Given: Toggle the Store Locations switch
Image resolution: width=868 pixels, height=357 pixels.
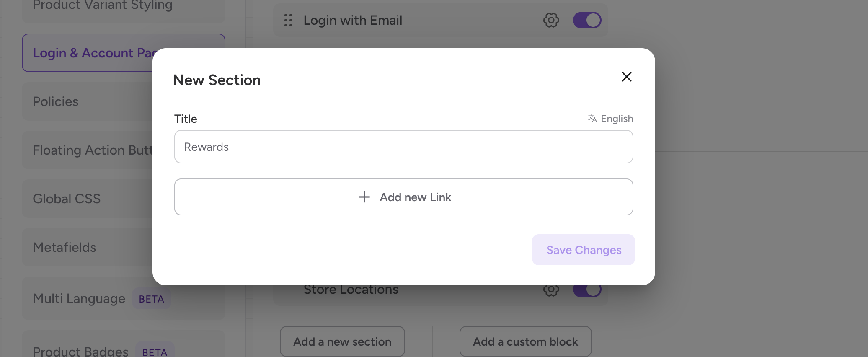Looking at the screenshot, I should click(587, 291).
